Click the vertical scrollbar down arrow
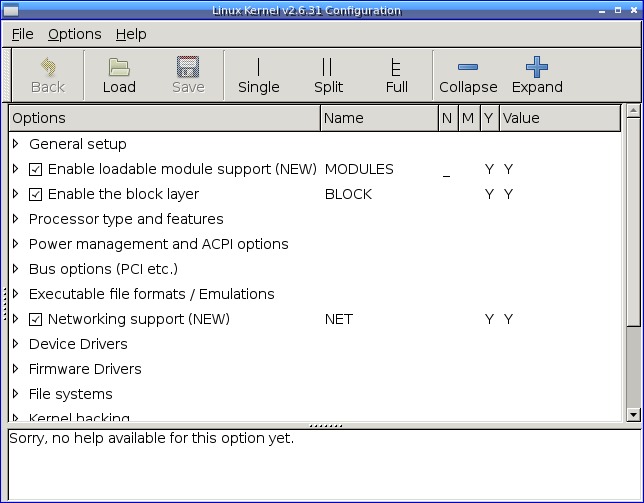 tap(632, 413)
